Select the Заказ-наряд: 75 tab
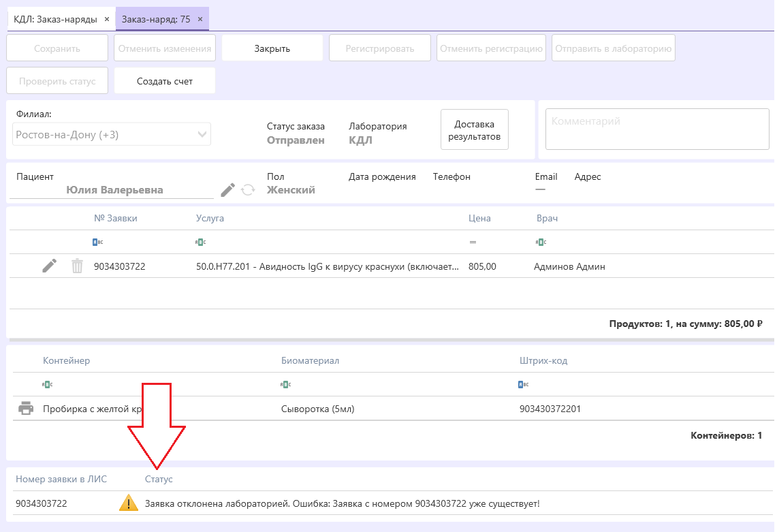The width and height of the screenshot is (777, 532). pyautogui.click(x=155, y=19)
